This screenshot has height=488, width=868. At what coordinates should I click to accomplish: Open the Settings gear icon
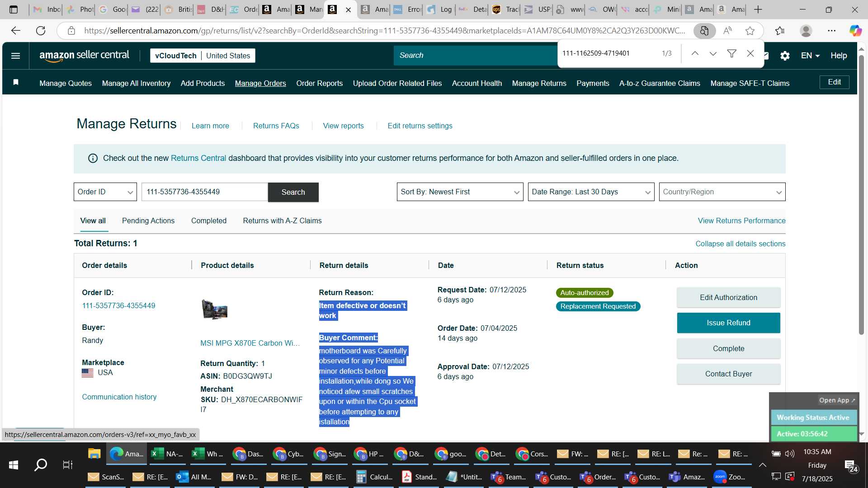click(785, 56)
